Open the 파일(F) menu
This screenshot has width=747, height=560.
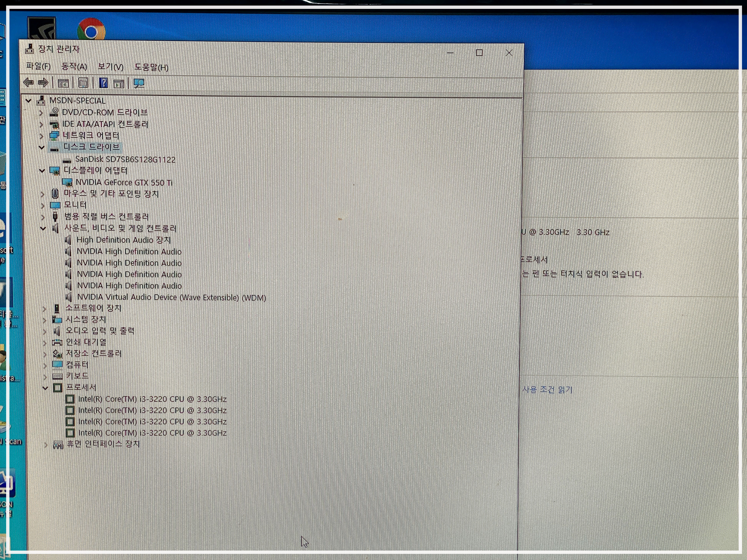point(39,66)
